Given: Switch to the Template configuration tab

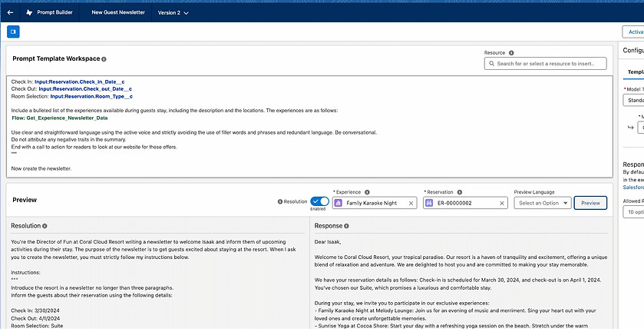Looking at the screenshot, I should [x=636, y=72].
